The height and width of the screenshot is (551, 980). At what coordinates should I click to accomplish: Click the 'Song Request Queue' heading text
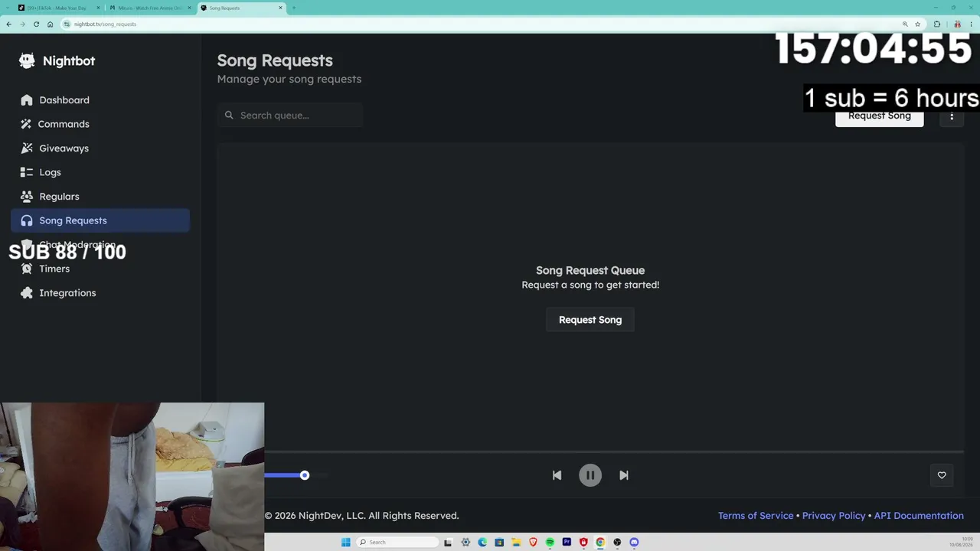click(x=590, y=270)
